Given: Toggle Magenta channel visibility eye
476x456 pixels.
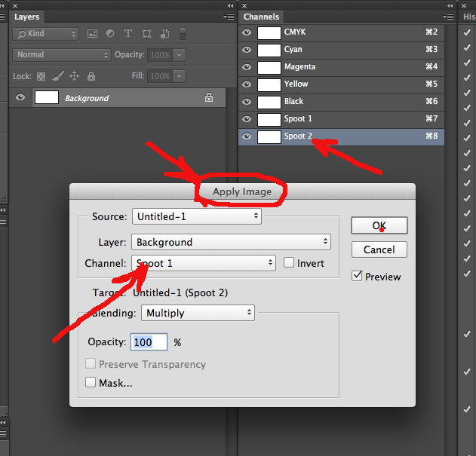Looking at the screenshot, I should [247, 67].
